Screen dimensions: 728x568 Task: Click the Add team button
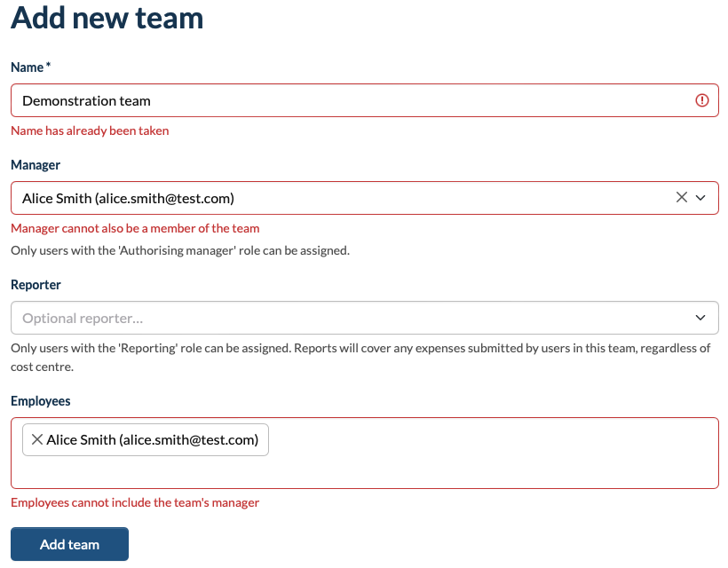69,544
